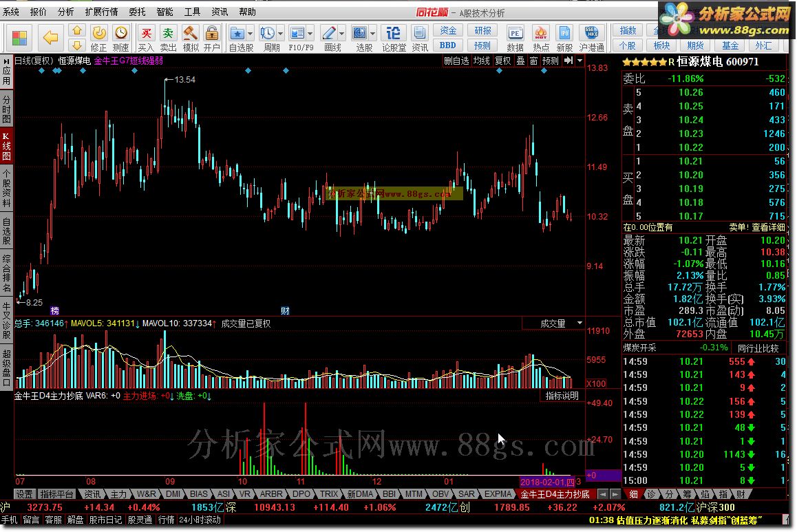Click the 买入 buy icon
797x532 pixels.
coord(146,38)
